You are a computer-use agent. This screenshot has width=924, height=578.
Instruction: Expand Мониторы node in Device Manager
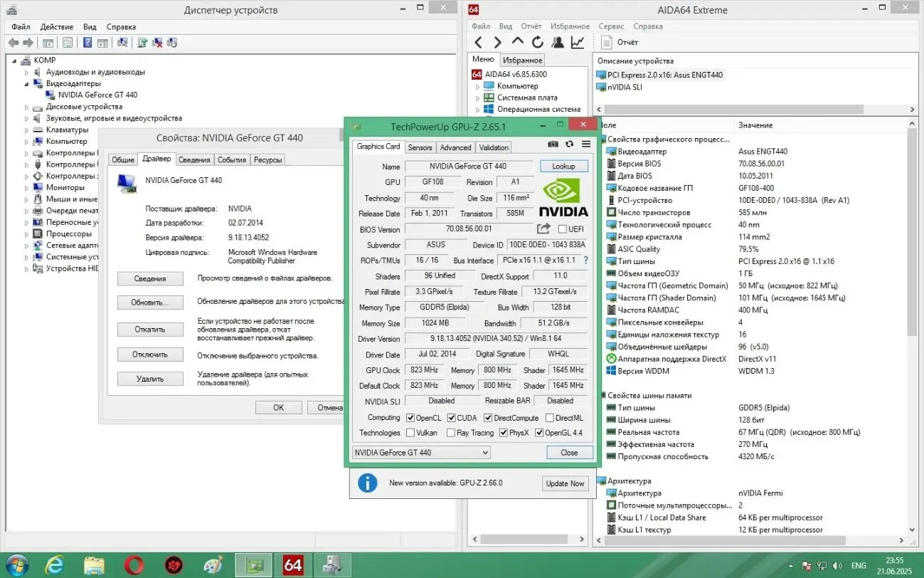click(27, 188)
